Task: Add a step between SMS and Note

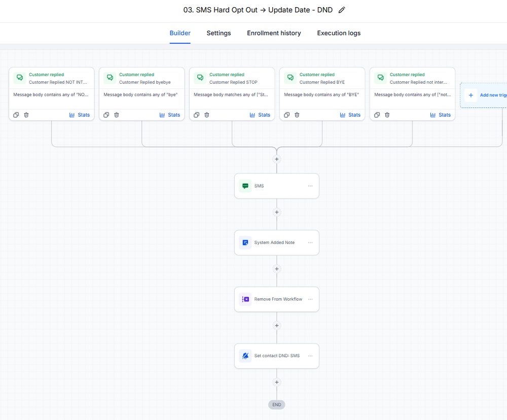Action: [277, 212]
